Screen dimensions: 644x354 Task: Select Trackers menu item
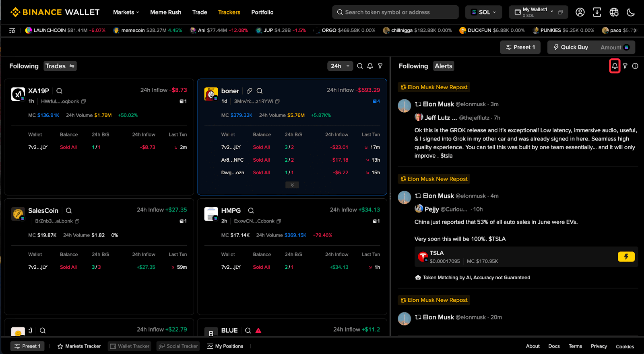[229, 12]
